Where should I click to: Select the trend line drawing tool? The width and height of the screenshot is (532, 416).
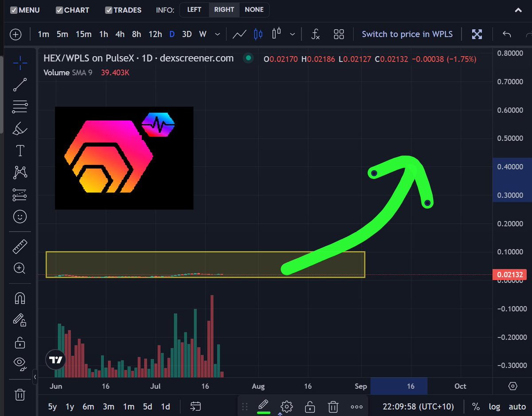20,85
